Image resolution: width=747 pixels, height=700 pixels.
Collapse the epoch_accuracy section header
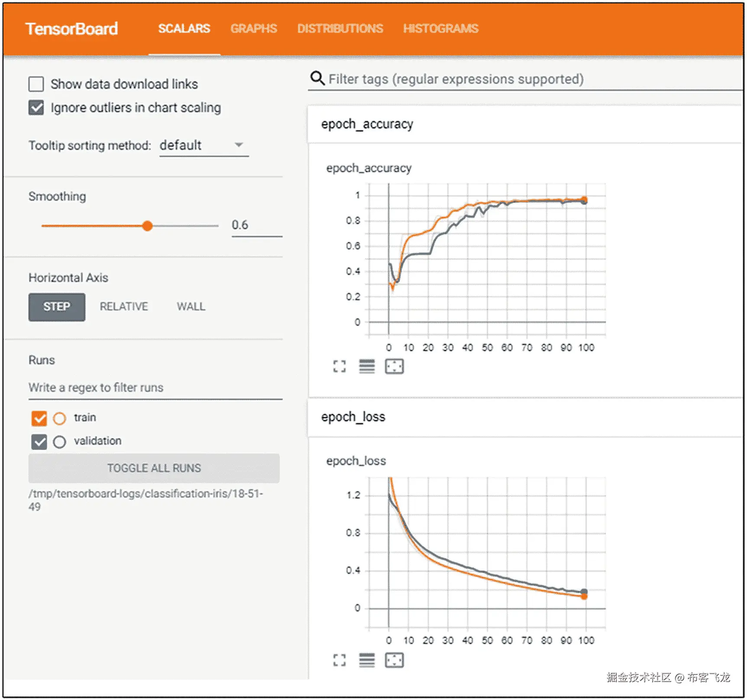tap(525, 124)
